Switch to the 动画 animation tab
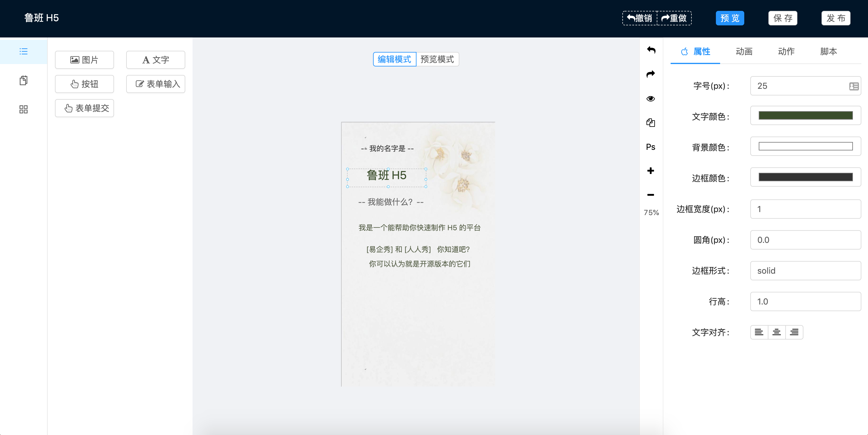 (744, 51)
